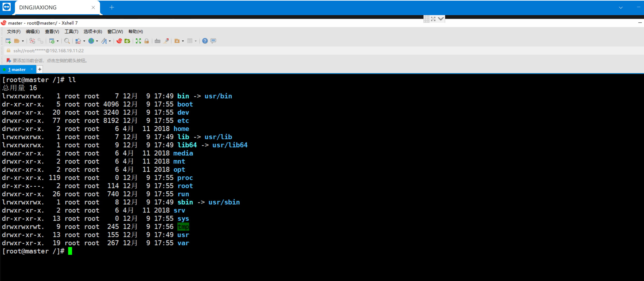This screenshot has width=644, height=281.
Task: Open session properties gear-window icon
Action: pos(52,41)
